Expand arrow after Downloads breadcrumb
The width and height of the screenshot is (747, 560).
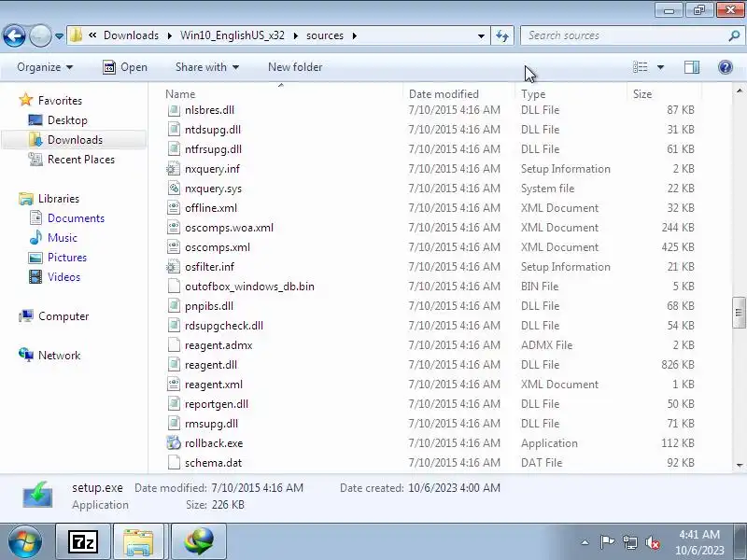tap(170, 35)
